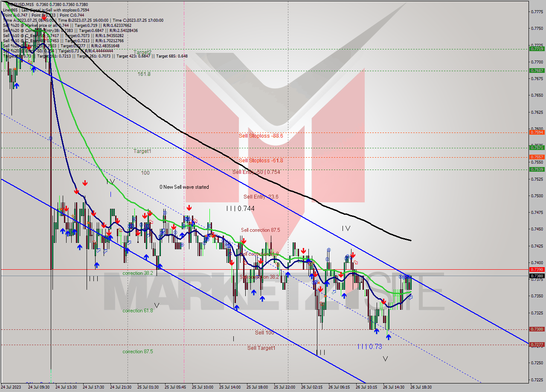Image resolution: width=546 pixels, height=392 pixels.
Task: Select the 'Sell Entry -23.6' label
Action: (261, 197)
